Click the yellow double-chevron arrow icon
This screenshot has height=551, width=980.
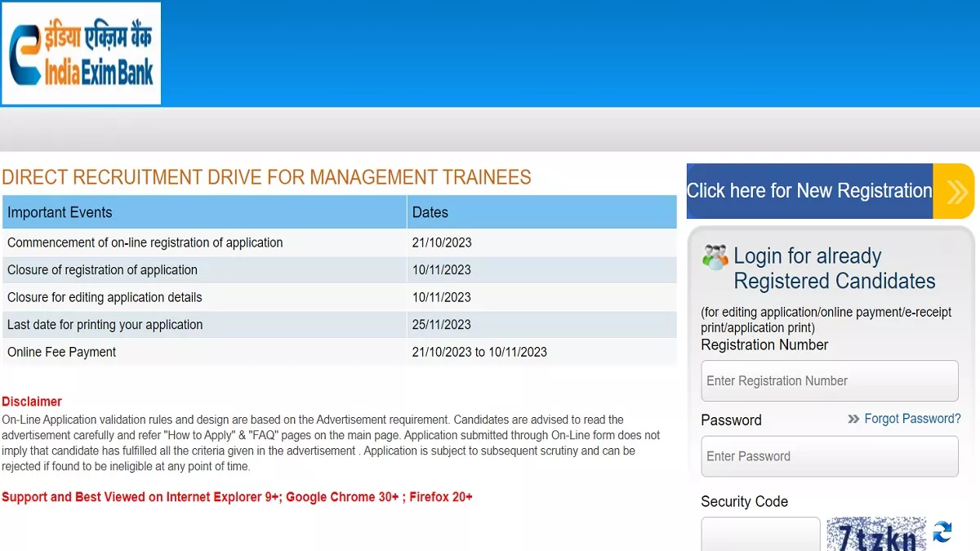954,191
